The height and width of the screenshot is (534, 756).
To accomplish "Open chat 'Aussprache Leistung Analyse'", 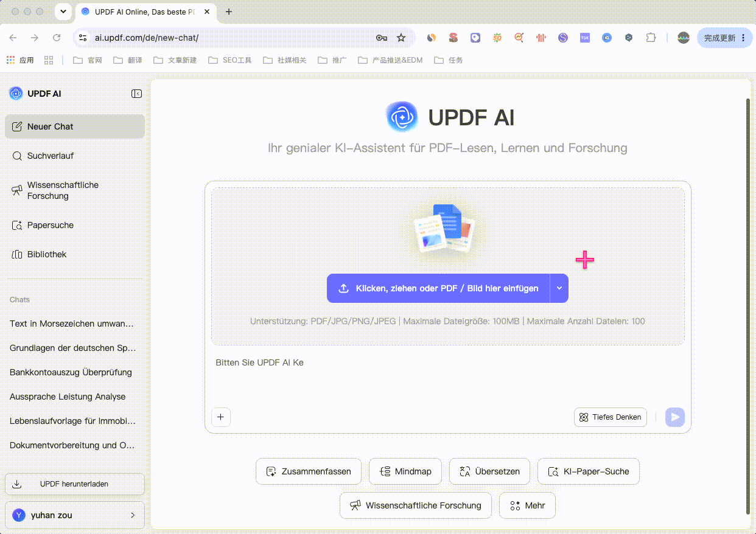I will click(68, 397).
